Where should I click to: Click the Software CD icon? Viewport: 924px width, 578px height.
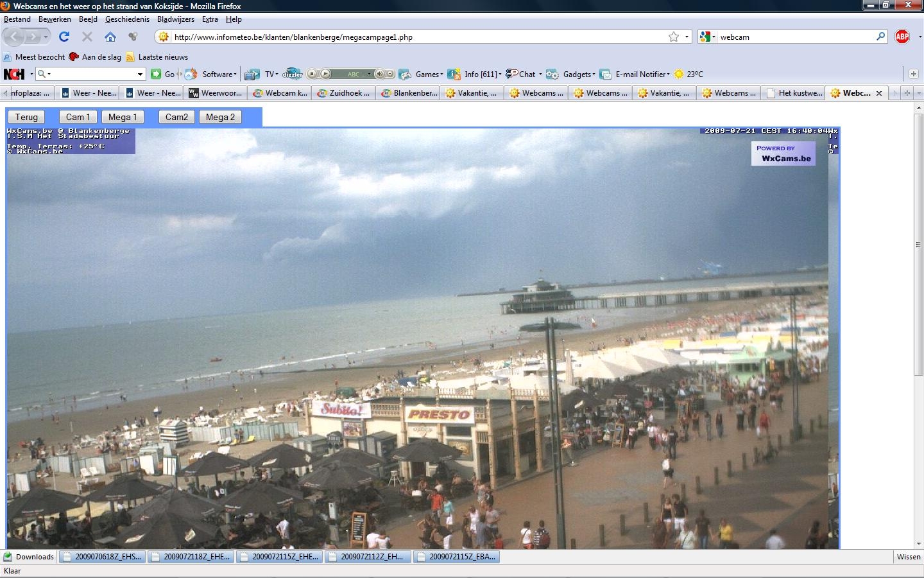click(x=191, y=74)
